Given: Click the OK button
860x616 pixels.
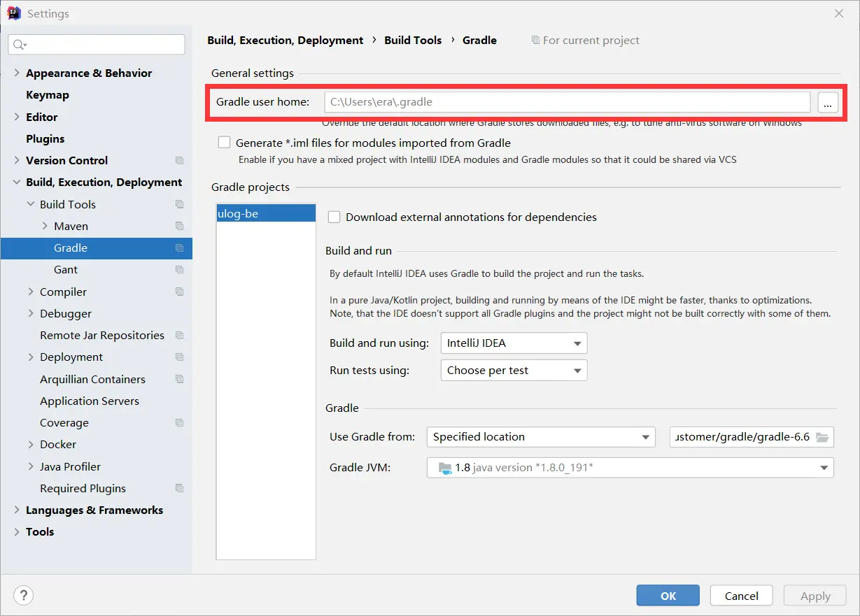Looking at the screenshot, I should pyautogui.click(x=668, y=596).
